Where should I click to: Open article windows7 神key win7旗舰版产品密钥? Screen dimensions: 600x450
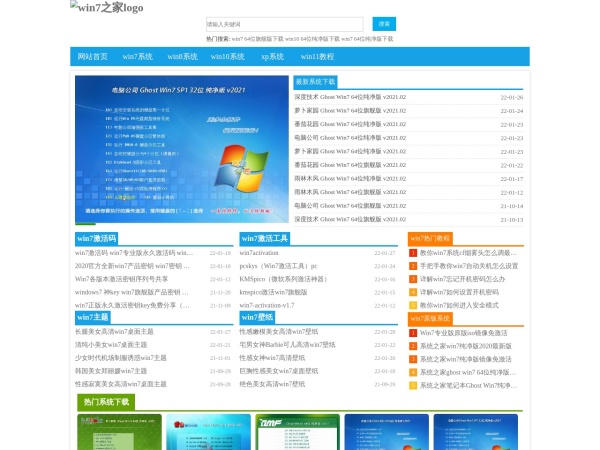tap(132, 292)
